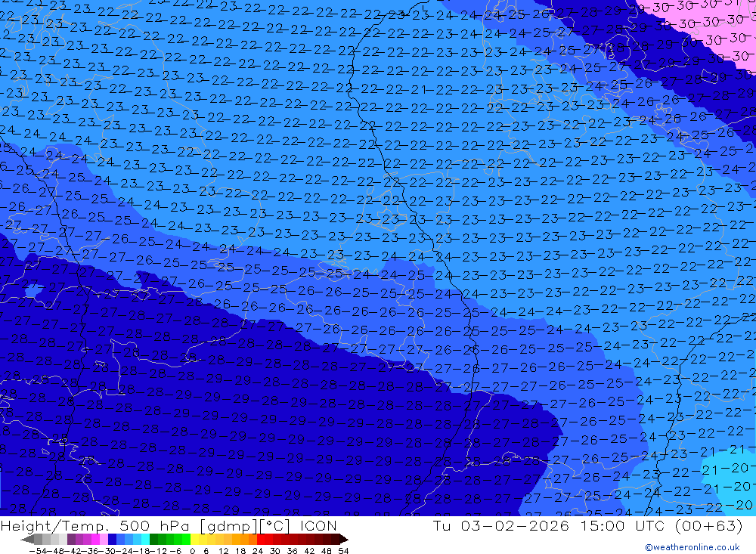The height and width of the screenshot is (554, 756).
Task: Click the dark blue swatch above legend value -30
Action: pos(113,539)
